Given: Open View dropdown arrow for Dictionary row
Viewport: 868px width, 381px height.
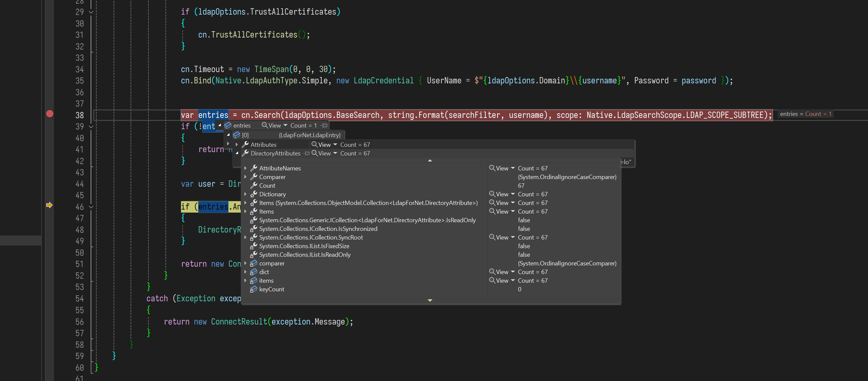Looking at the screenshot, I should [513, 194].
